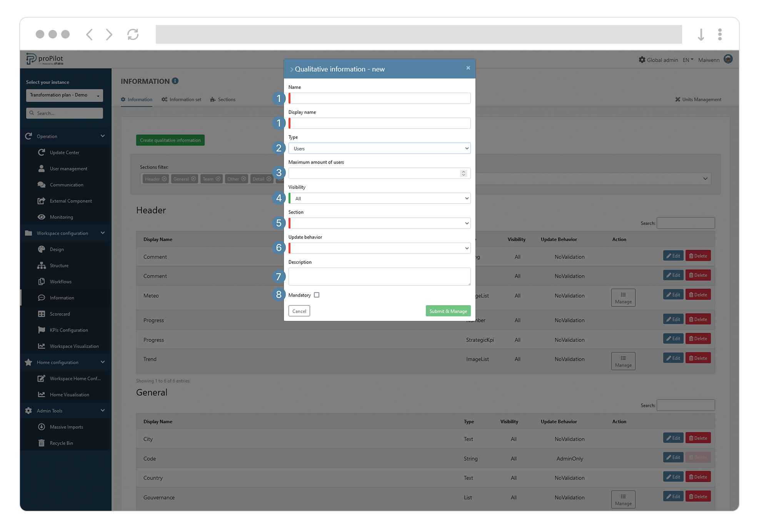This screenshot has width=759, height=532.
Task: Click the instance search field
Action: click(x=64, y=113)
